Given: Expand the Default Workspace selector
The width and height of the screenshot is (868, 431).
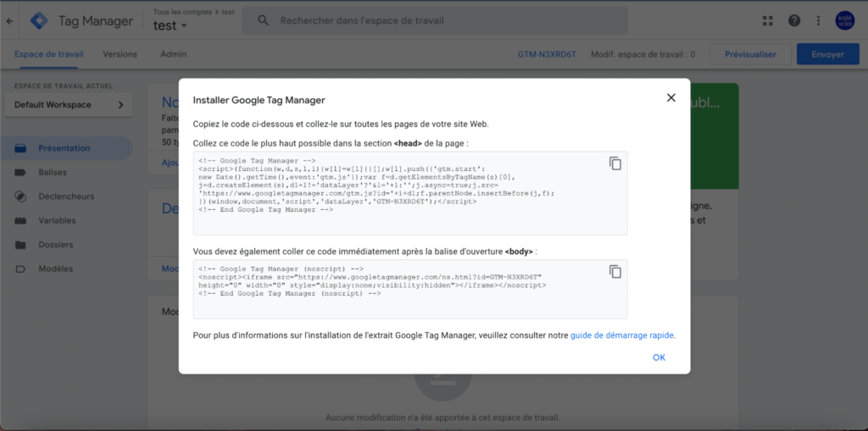Looking at the screenshot, I should pos(69,104).
